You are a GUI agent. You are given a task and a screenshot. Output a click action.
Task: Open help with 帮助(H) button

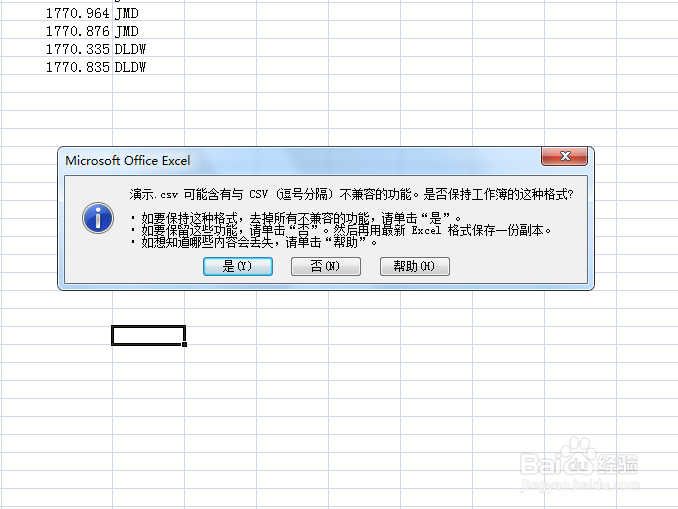point(415,266)
